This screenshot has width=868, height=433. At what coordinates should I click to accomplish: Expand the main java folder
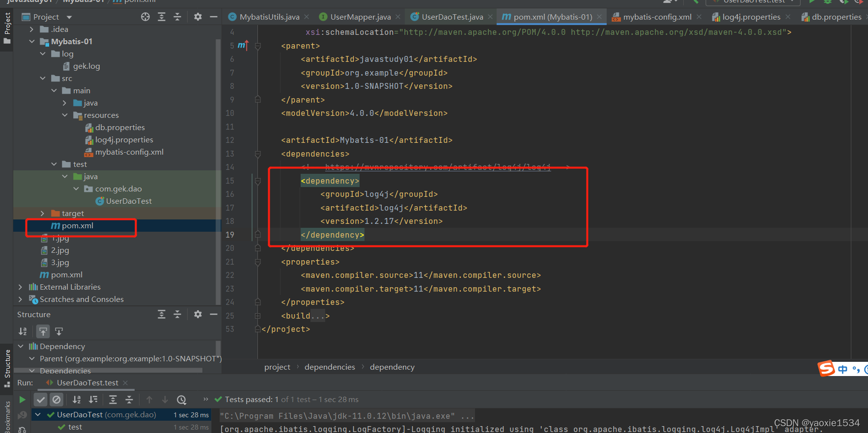point(65,103)
